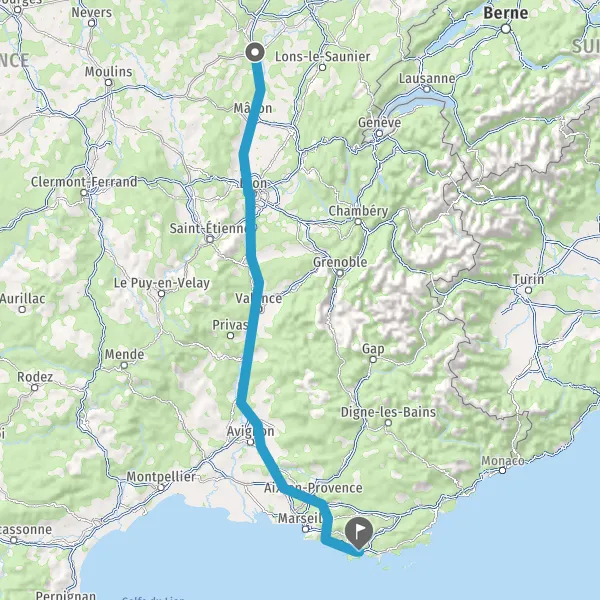Screen dimensions: 600x600
Task: Click the Le Puy-en-Velay label
Action: pos(162,283)
